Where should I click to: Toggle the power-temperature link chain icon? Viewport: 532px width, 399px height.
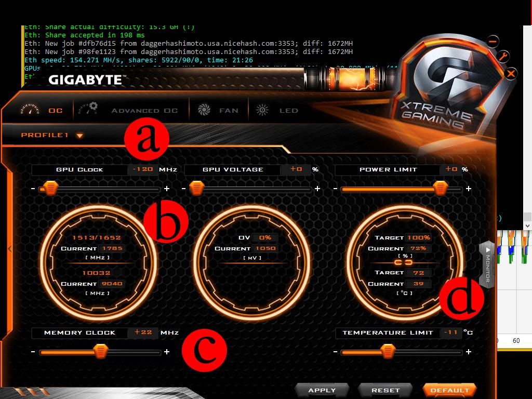point(403,262)
